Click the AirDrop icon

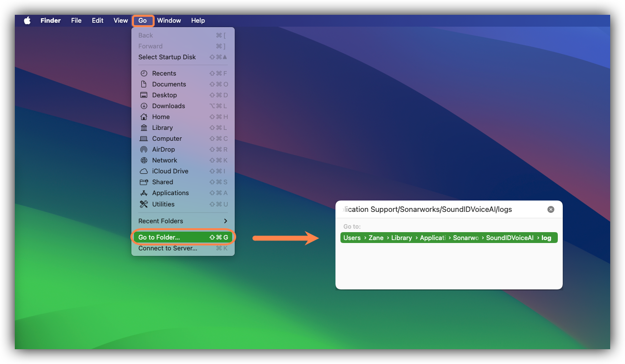(144, 150)
